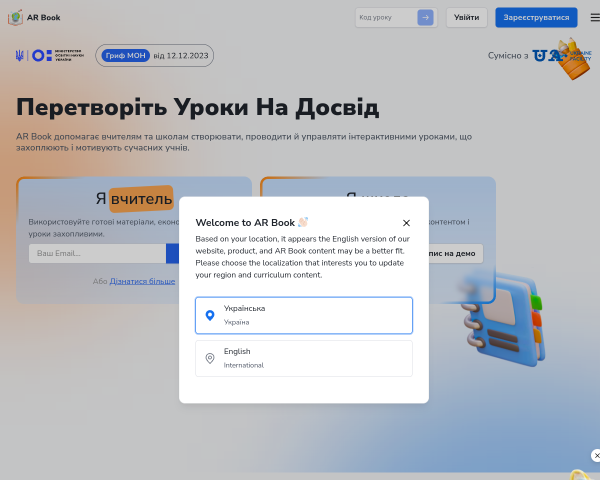
Task: Click the Гриф МОН badge
Action: pos(126,56)
